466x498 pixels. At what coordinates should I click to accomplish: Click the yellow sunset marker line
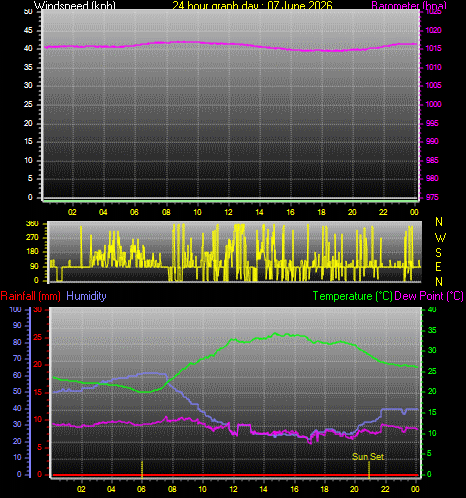369,470
